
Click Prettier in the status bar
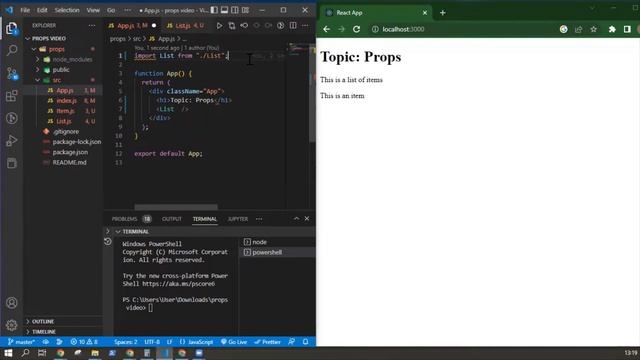coord(267,342)
